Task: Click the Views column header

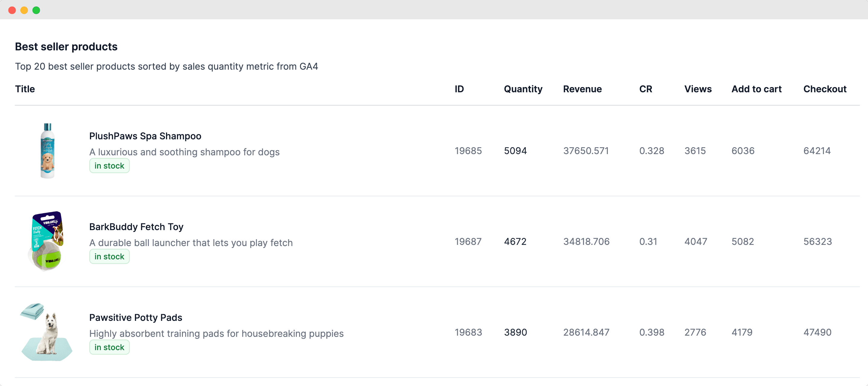Action: (697, 89)
